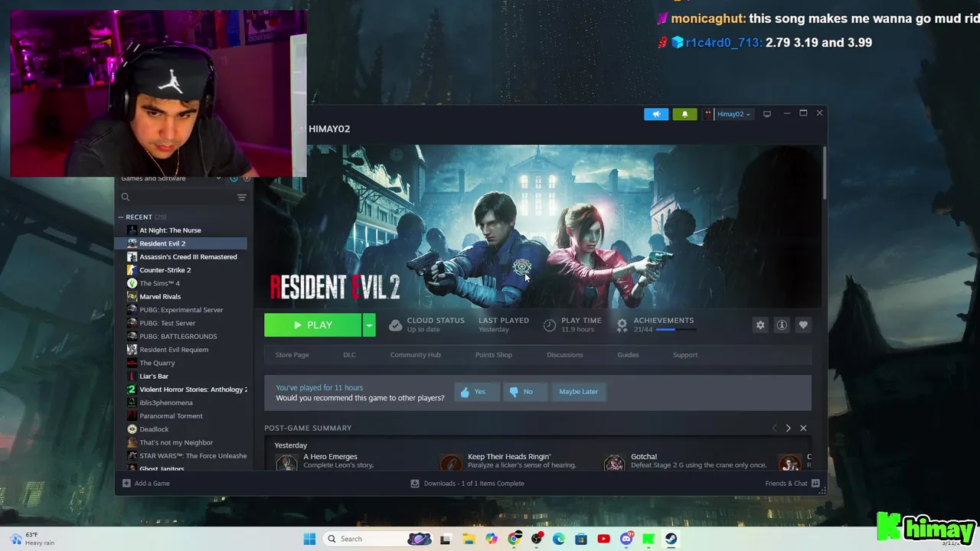Image resolution: width=980 pixels, height=551 pixels.
Task: Open Achievements 21/44 section
Action: [656, 324]
